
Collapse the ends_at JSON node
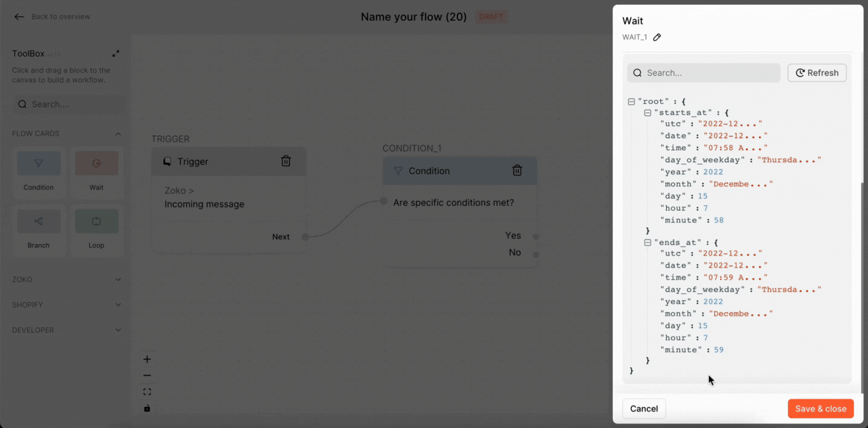(648, 242)
